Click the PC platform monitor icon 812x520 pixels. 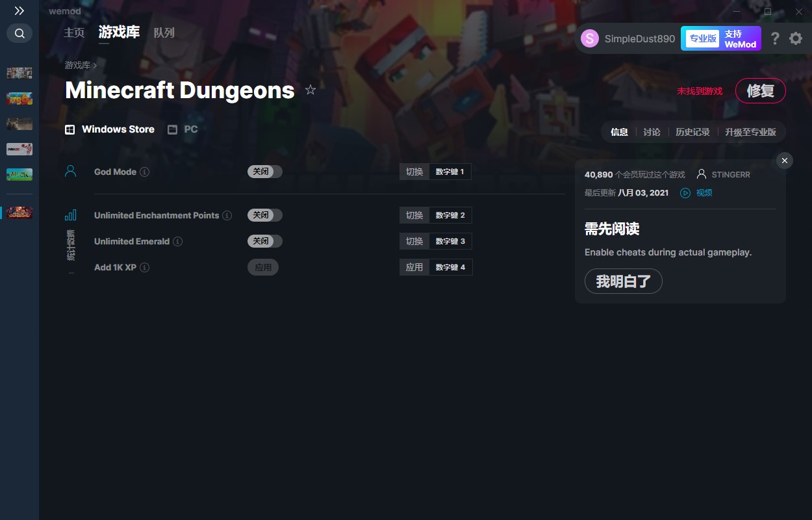click(x=172, y=129)
